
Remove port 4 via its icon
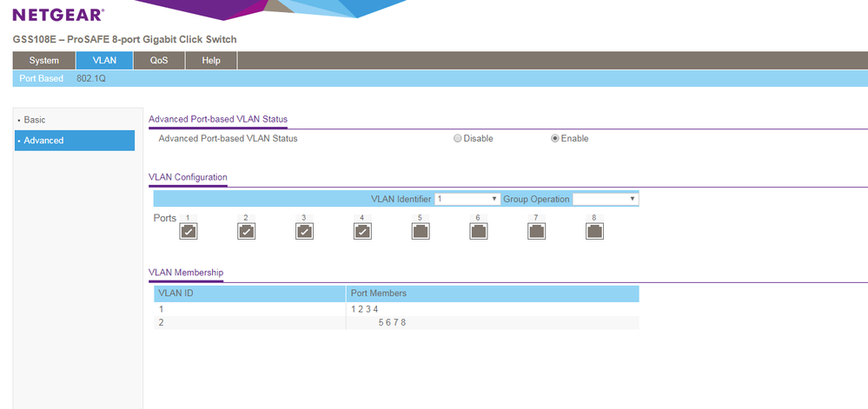(362, 231)
